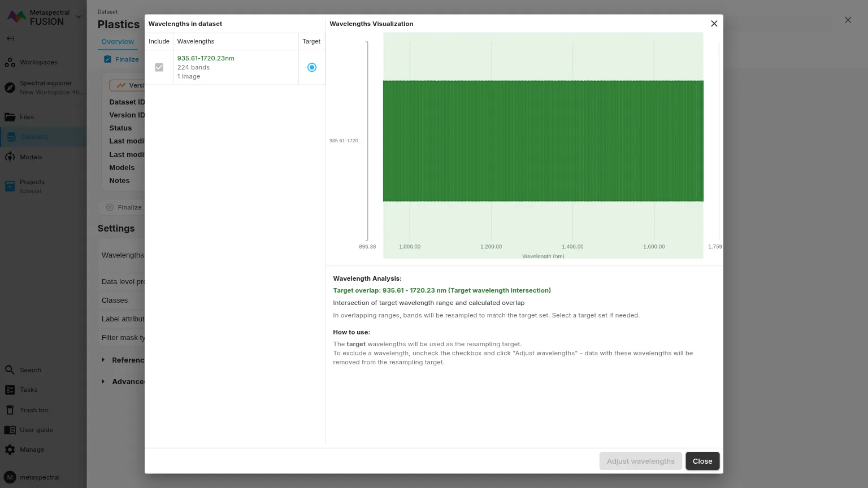The image size is (868, 488).
Task: Click the Projects icon in sidebar
Action: (10, 186)
